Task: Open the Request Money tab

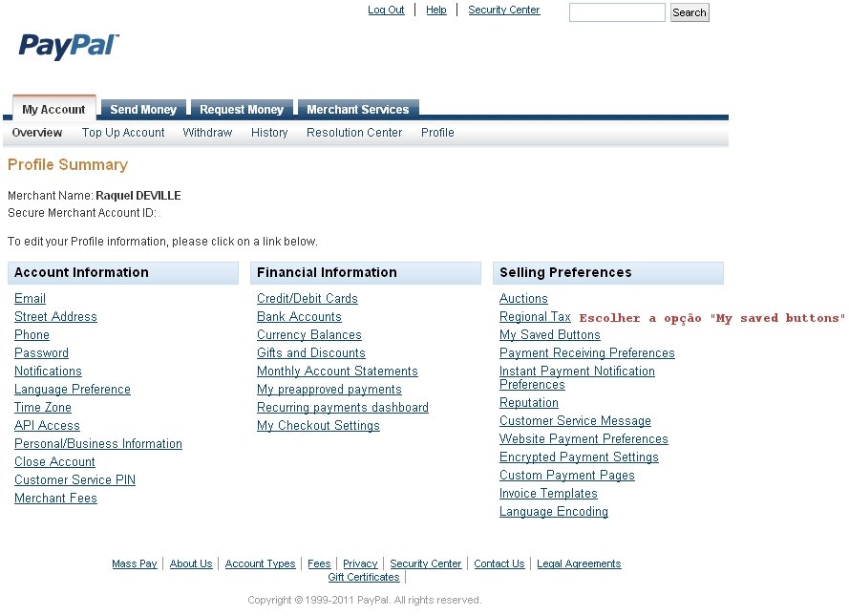Action: (x=242, y=109)
